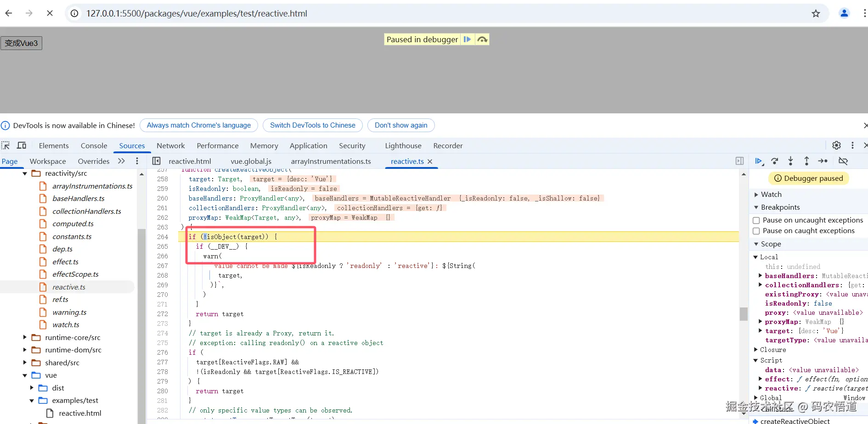
Task: Expand the proxyMap variable in scope
Action: (x=761, y=322)
